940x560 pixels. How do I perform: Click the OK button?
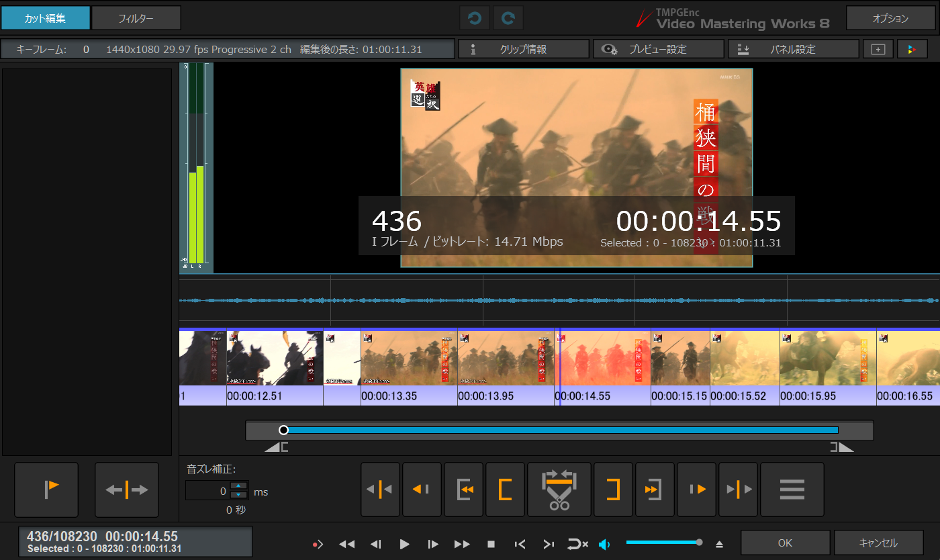pos(785,543)
